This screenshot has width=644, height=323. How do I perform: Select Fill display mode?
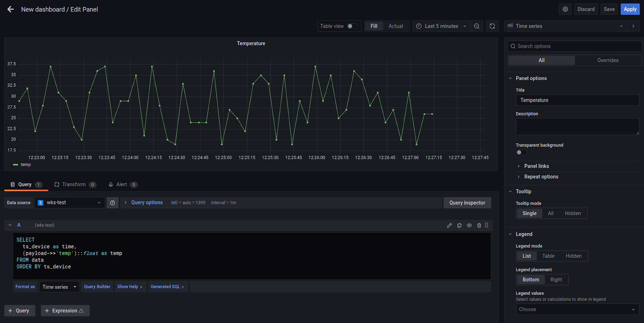click(x=374, y=26)
